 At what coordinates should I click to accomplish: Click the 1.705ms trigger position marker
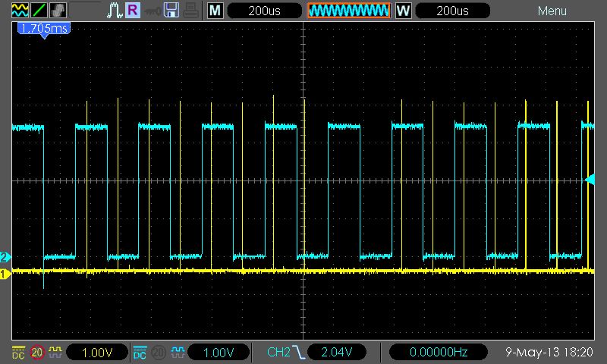click(44, 30)
